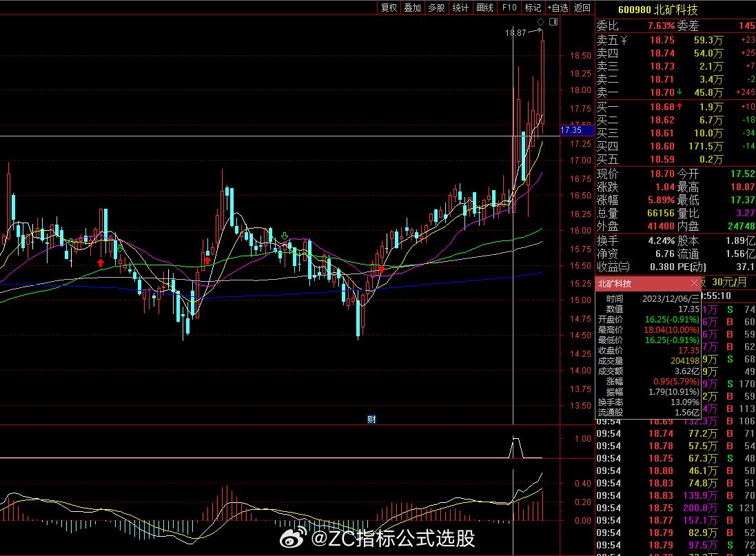Select the 买三 18.61 order row
This screenshot has height=556, width=756.
tap(676, 133)
